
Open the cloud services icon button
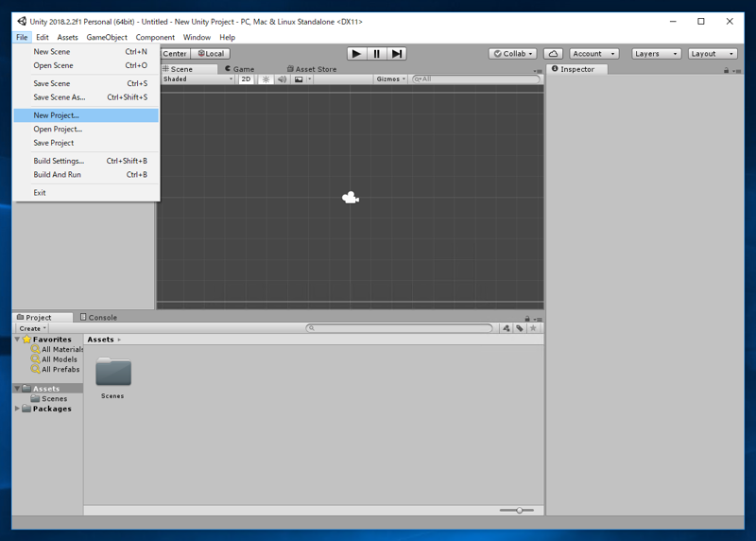point(553,54)
